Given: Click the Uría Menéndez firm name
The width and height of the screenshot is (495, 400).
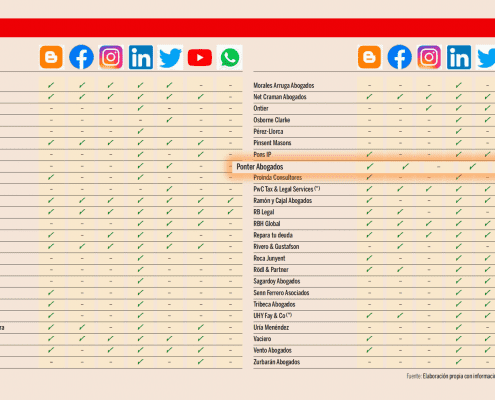Looking at the screenshot, I should point(271,327).
